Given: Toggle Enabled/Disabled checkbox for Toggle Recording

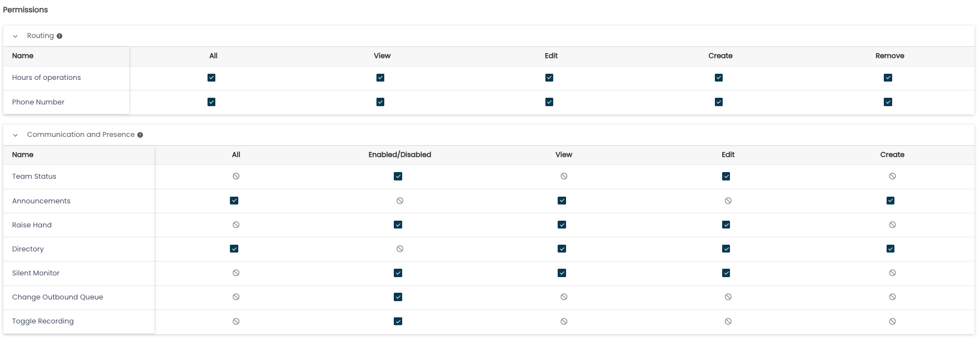Looking at the screenshot, I should pyautogui.click(x=398, y=321).
